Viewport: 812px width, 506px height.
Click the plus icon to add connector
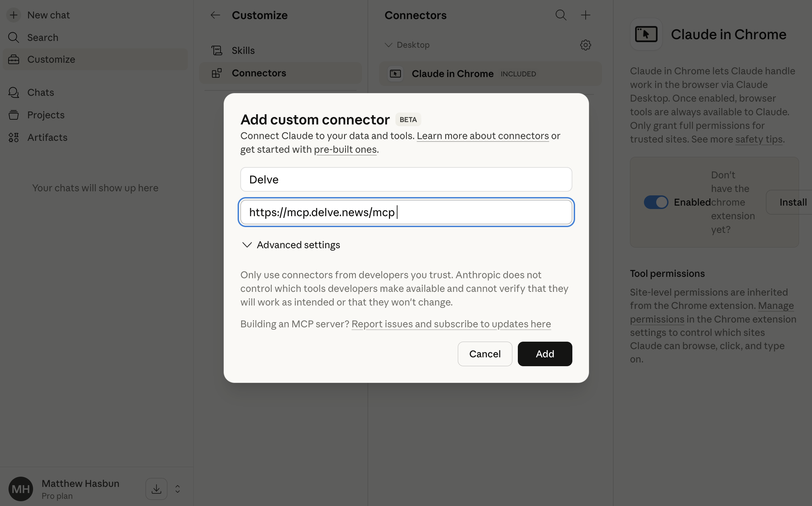585,15
